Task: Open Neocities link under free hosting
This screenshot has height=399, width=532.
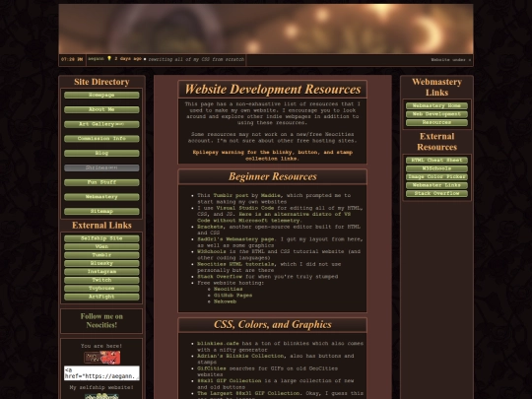Action: pyautogui.click(x=228, y=289)
